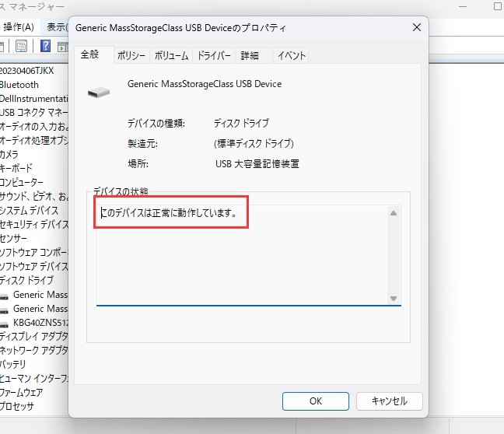Click the キャンセル button
The image size is (504, 434).
click(389, 401)
